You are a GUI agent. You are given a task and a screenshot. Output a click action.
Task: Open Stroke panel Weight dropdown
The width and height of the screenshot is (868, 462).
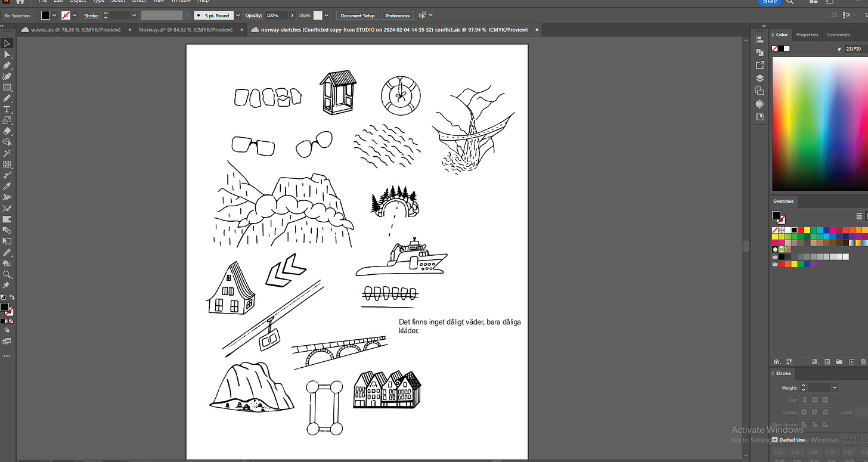[x=835, y=387]
